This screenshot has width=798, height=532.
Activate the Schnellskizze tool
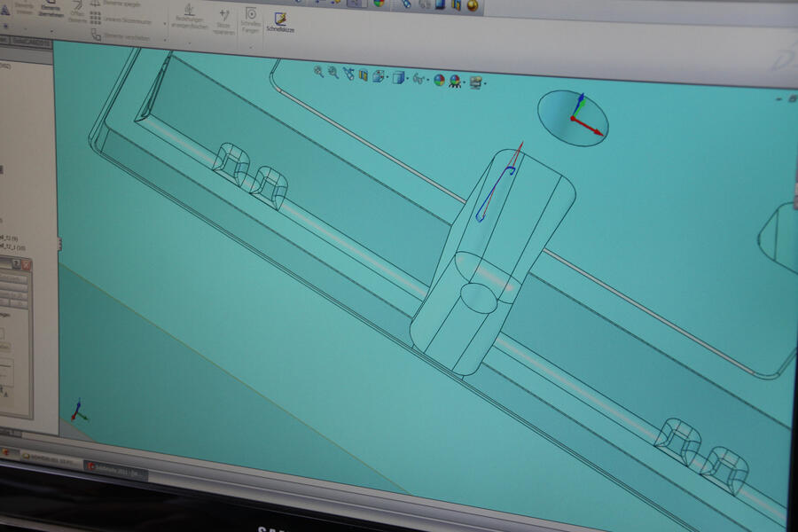tap(280, 23)
